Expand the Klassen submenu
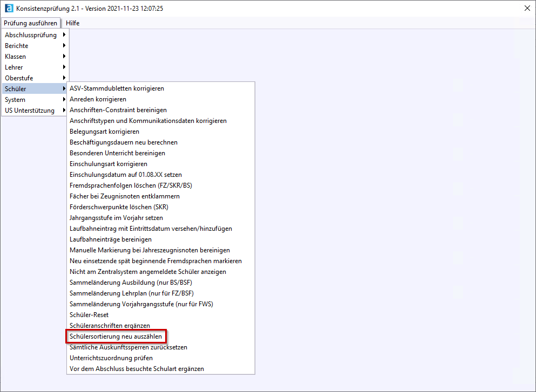Viewport: 536px width, 392px height. coord(35,56)
